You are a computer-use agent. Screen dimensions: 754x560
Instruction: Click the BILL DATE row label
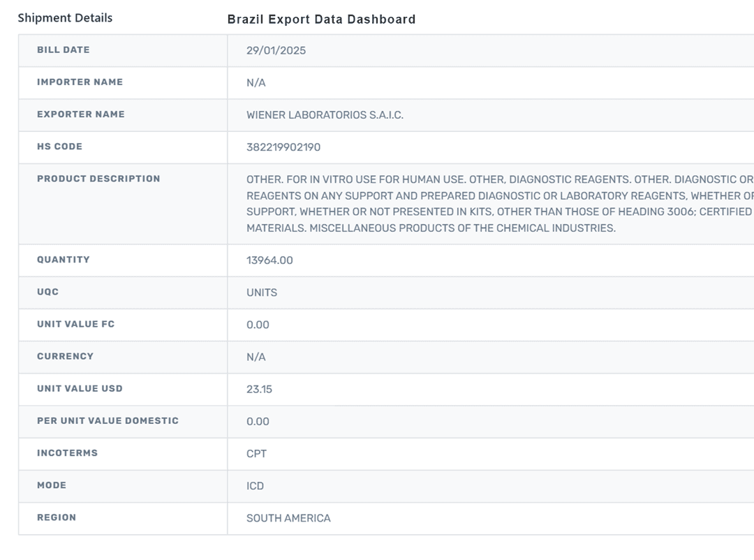tap(64, 50)
